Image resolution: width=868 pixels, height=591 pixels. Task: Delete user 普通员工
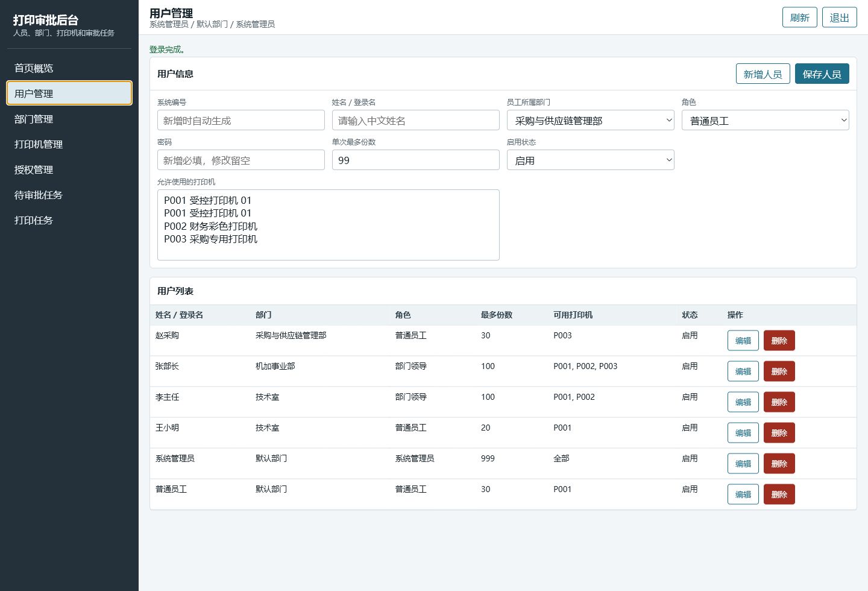779,495
